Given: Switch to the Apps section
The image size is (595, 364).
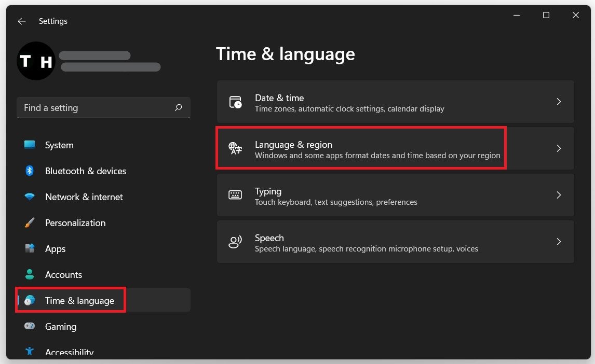Looking at the screenshot, I should pos(55,249).
